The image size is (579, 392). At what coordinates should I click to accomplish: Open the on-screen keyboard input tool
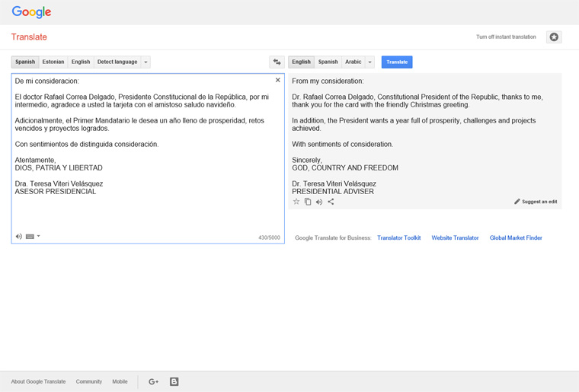(x=30, y=237)
